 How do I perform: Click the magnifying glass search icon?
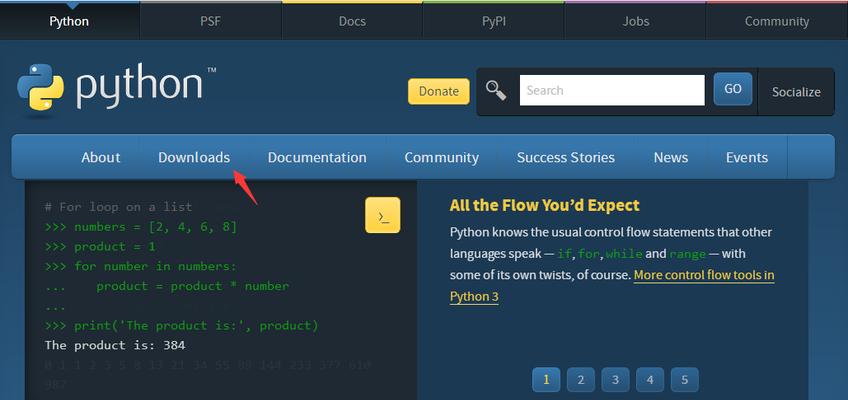[495, 90]
